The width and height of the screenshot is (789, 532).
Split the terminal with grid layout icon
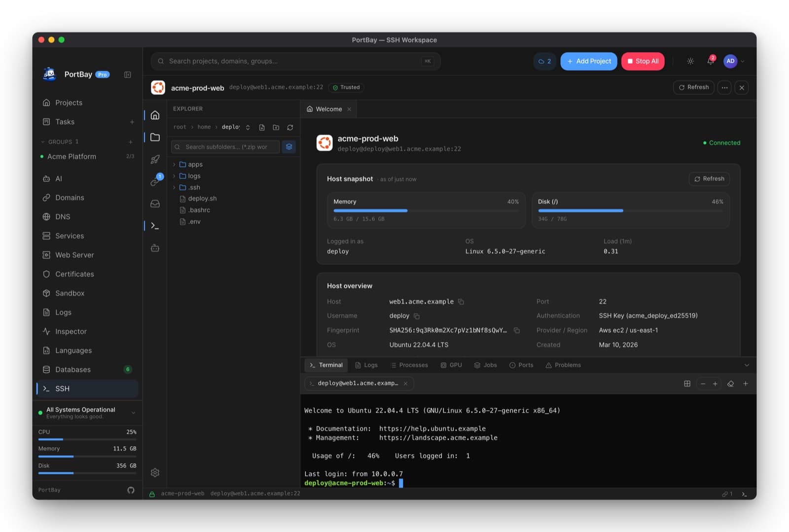point(687,384)
